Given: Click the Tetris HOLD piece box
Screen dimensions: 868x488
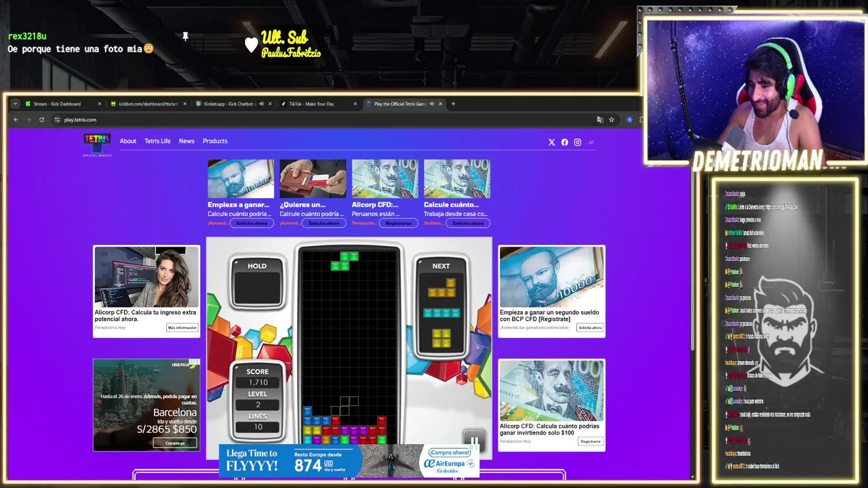Looking at the screenshot, I should [257, 289].
